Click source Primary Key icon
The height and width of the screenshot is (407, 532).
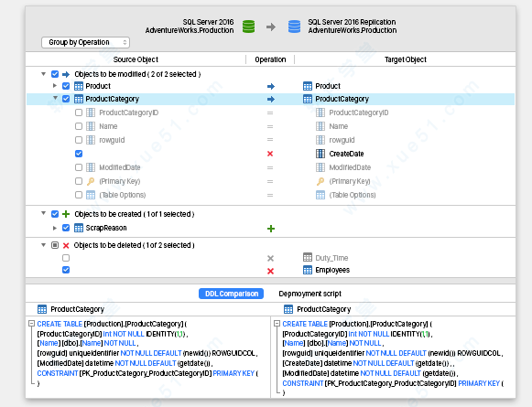pos(91,181)
